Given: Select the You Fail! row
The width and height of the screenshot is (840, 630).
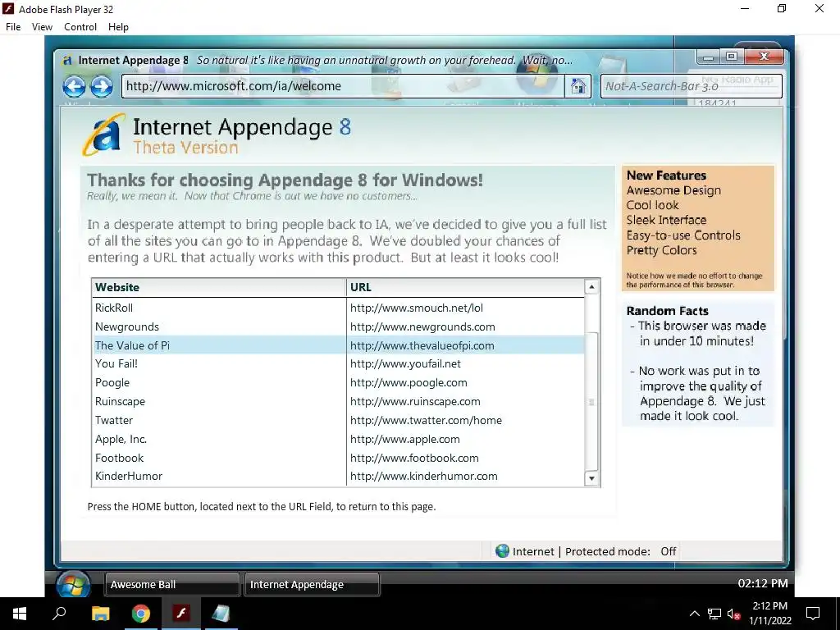Looking at the screenshot, I should [x=338, y=363].
